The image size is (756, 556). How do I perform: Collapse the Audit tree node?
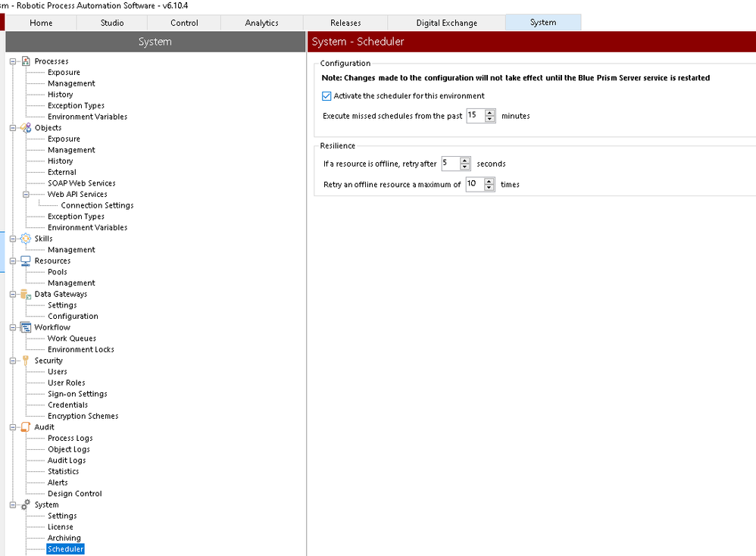click(x=13, y=427)
